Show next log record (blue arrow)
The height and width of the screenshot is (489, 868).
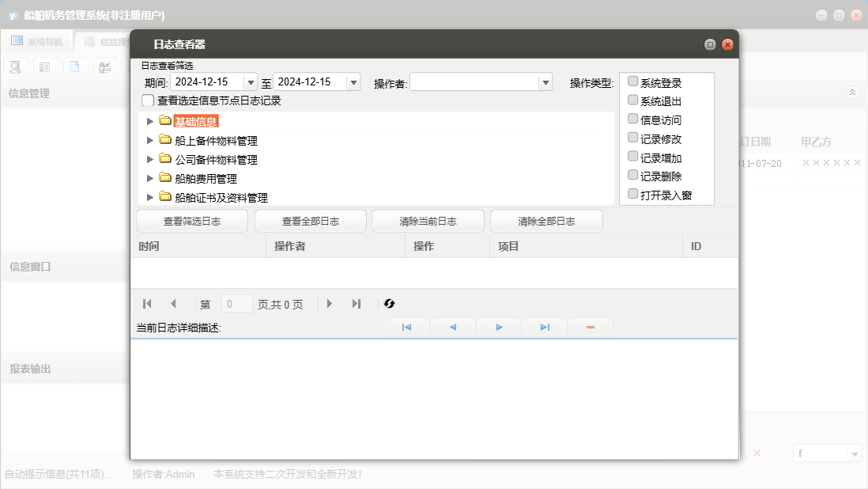click(x=499, y=328)
